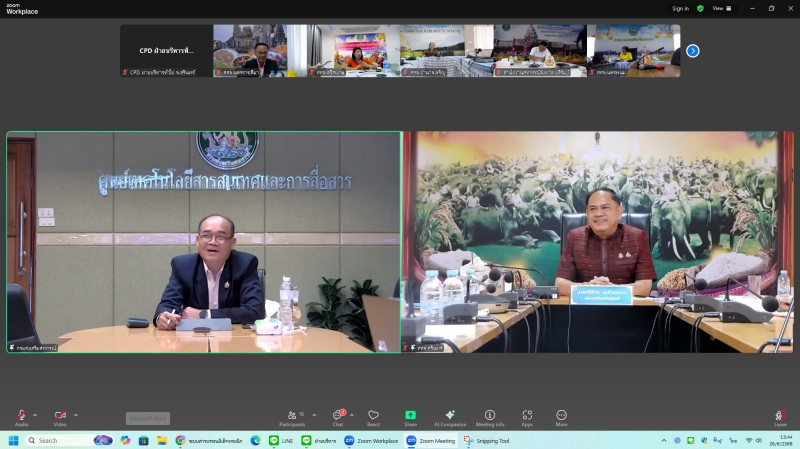Expand the Audio options arrow
The width and height of the screenshot is (800, 449).
coord(35,415)
